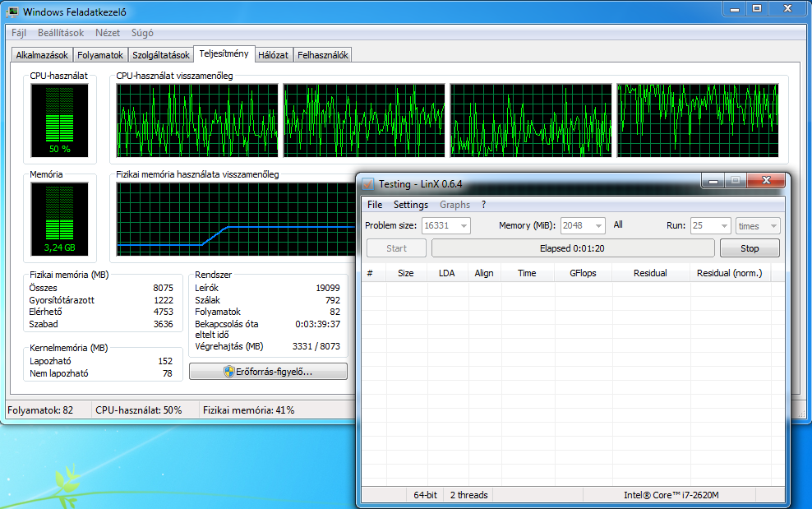Click the second CPU history graph

[364, 120]
